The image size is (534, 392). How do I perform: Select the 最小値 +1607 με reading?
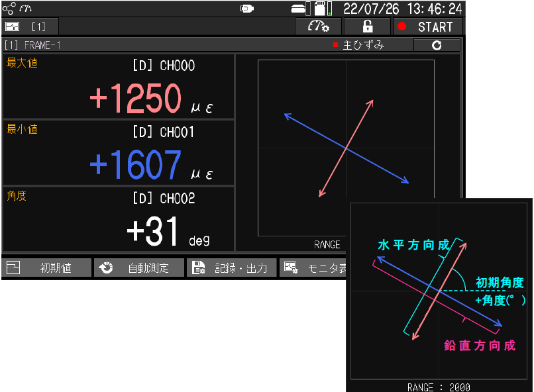(118, 153)
